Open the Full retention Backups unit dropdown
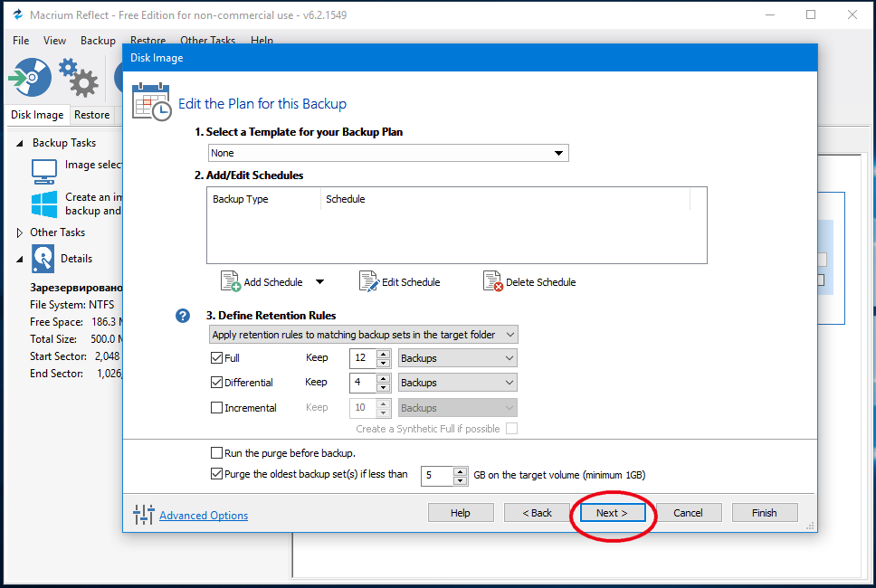 458,358
